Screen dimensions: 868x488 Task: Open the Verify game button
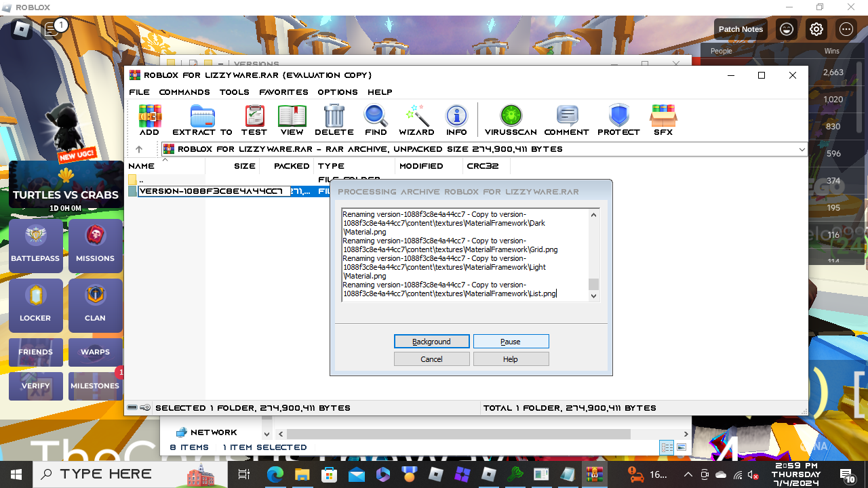[35, 386]
